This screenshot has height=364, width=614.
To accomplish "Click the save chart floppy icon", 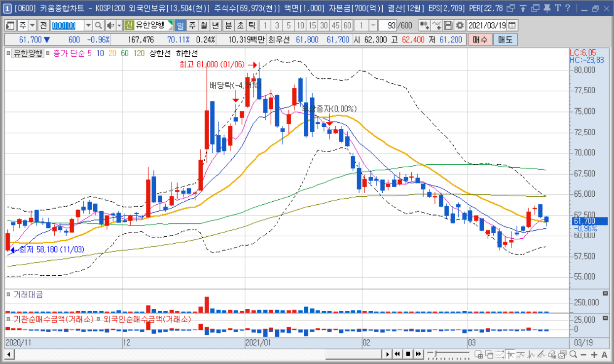I will pos(448,25).
